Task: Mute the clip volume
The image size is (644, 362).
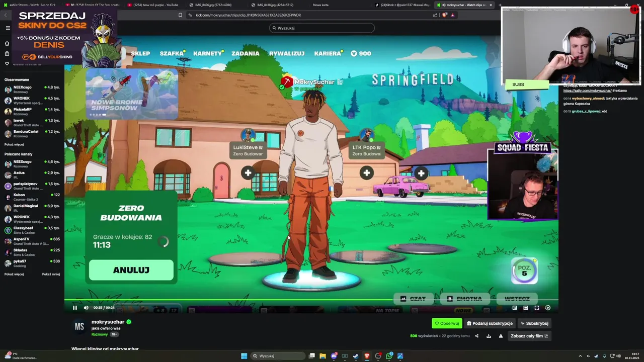Action: (x=86, y=308)
